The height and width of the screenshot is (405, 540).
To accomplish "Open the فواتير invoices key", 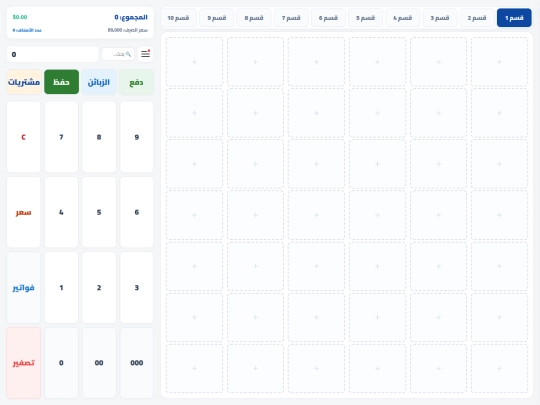I will click(23, 288).
